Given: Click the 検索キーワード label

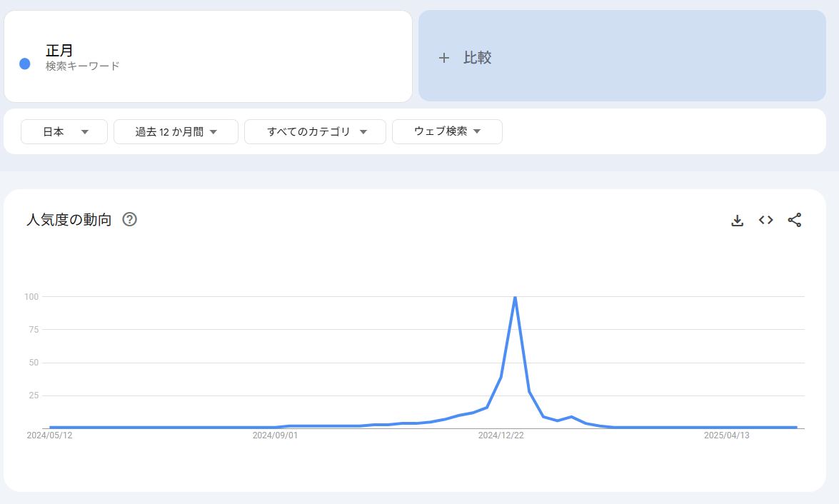Looking at the screenshot, I should (x=82, y=66).
